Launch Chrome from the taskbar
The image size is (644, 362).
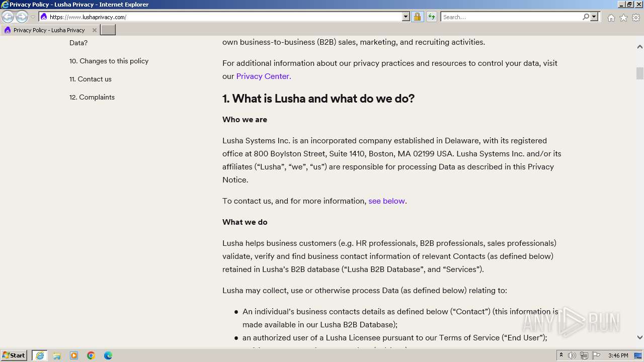pyautogui.click(x=91, y=355)
